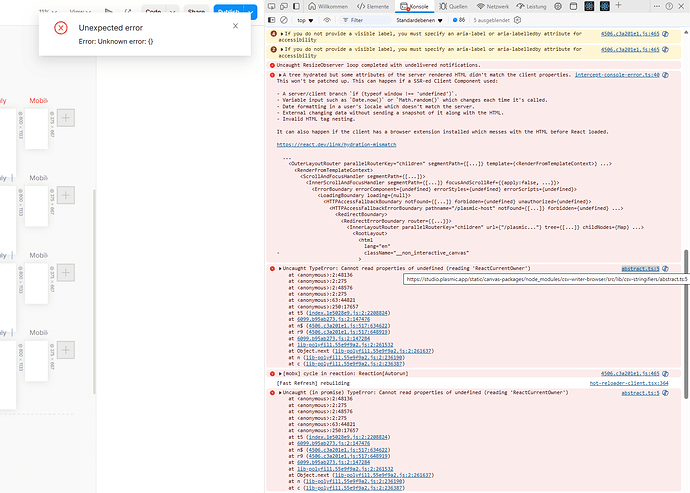Open the hot-reloader-client.tsx:364 source link
The height and width of the screenshot is (493, 690).
[x=629, y=383]
